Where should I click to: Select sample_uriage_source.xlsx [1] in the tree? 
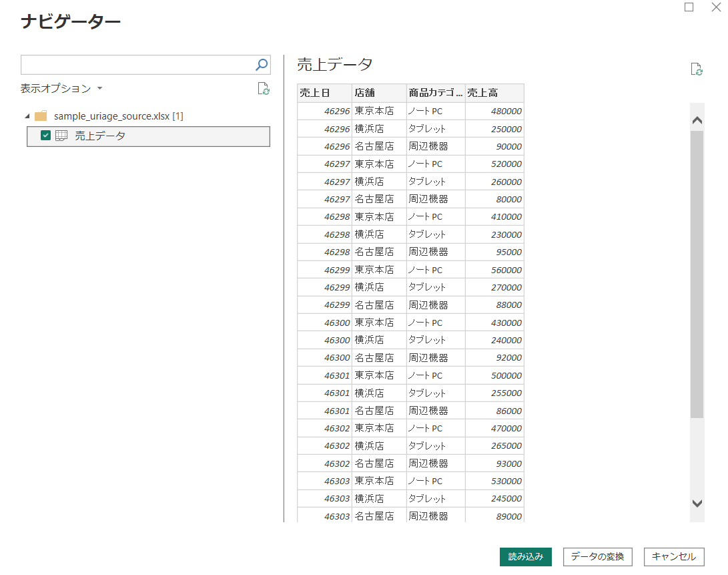pyautogui.click(x=118, y=116)
